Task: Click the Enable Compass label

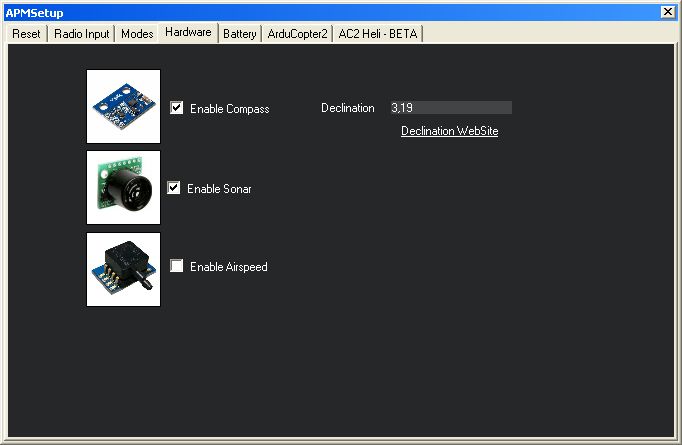Action: tap(230, 108)
